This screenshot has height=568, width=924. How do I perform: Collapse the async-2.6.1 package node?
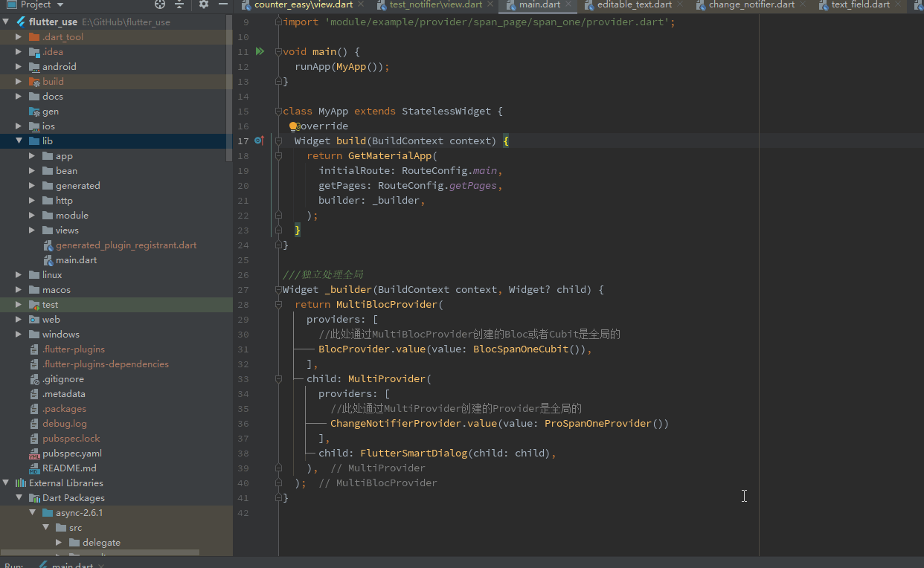coord(32,512)
